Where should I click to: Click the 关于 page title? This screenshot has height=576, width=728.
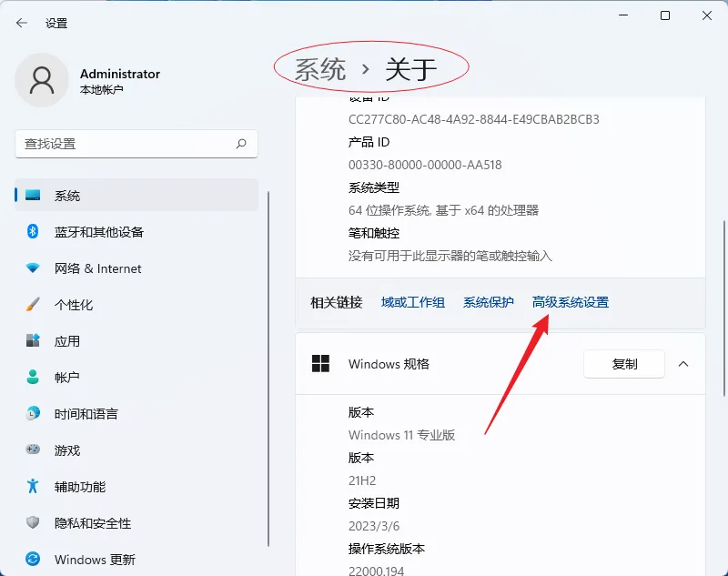(x=411, y=70)
